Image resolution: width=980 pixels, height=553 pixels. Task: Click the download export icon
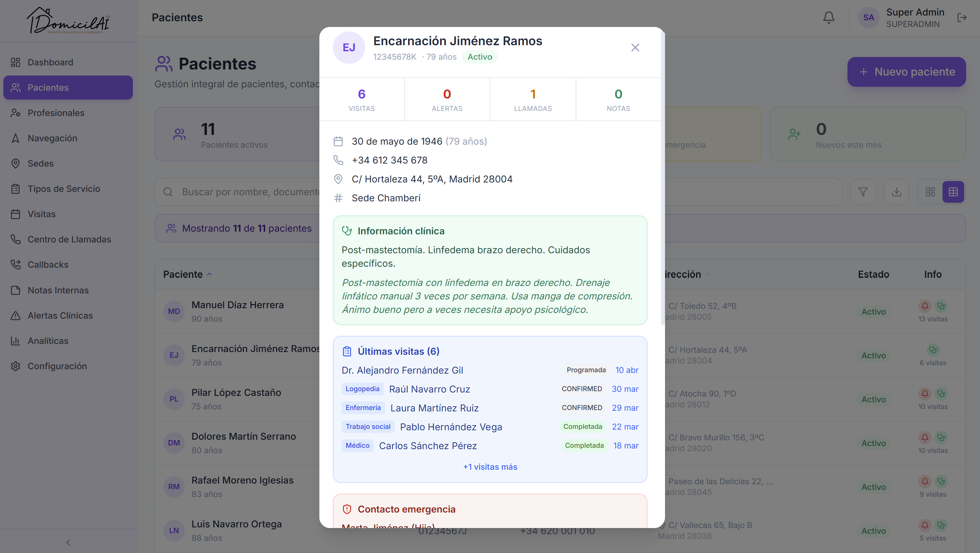click(x=897, y=192)
